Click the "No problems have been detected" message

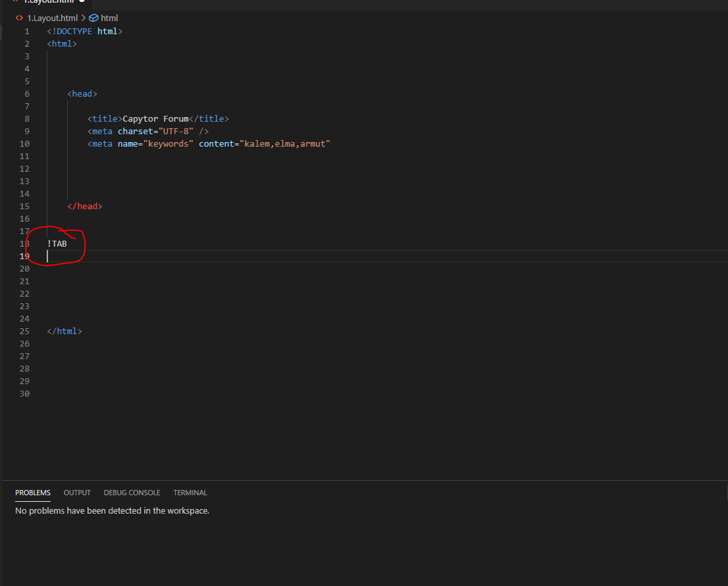112,510
